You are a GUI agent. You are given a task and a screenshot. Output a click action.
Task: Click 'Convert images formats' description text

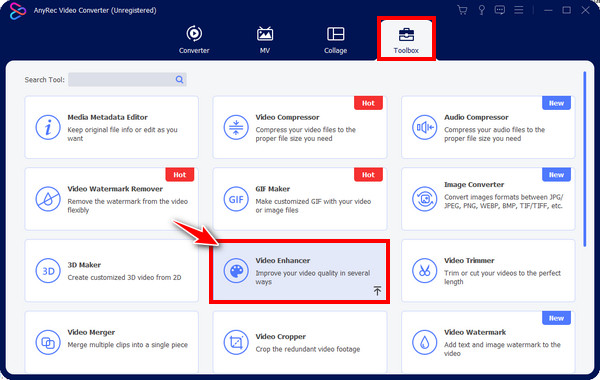coord(504,201)
